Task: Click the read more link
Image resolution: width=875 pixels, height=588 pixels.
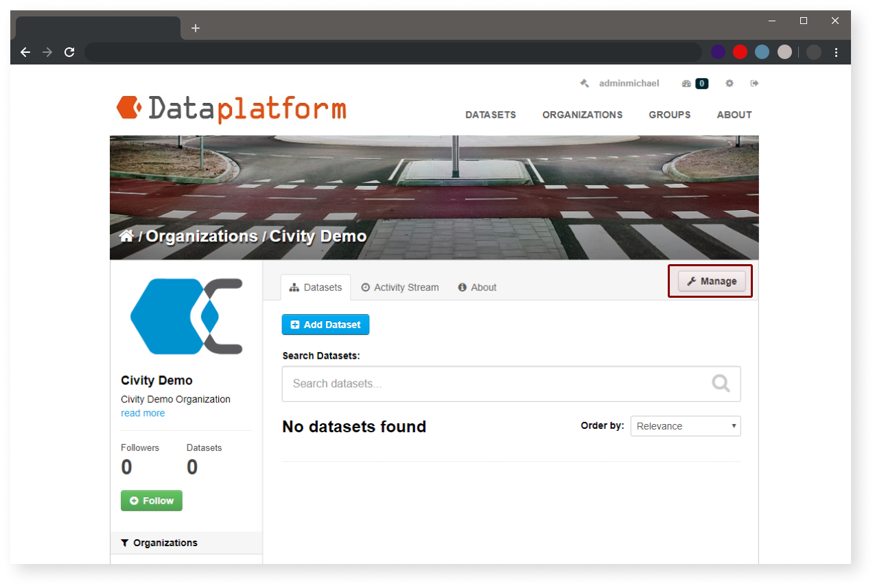Action: point(143,413)
